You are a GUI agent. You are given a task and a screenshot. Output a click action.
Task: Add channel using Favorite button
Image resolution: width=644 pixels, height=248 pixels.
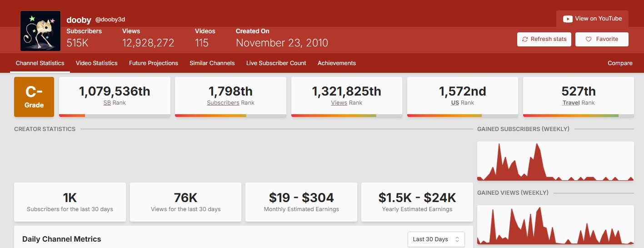coord(602,39)
